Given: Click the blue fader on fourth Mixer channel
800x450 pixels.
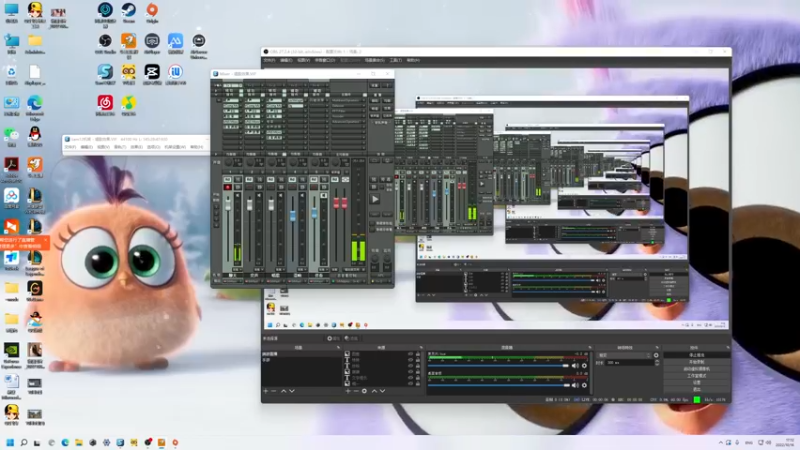Looking at the screenshot, I should (292, 216).
